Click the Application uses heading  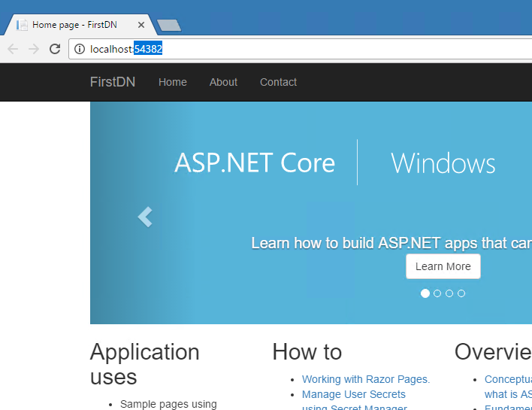tap(145, 364)
